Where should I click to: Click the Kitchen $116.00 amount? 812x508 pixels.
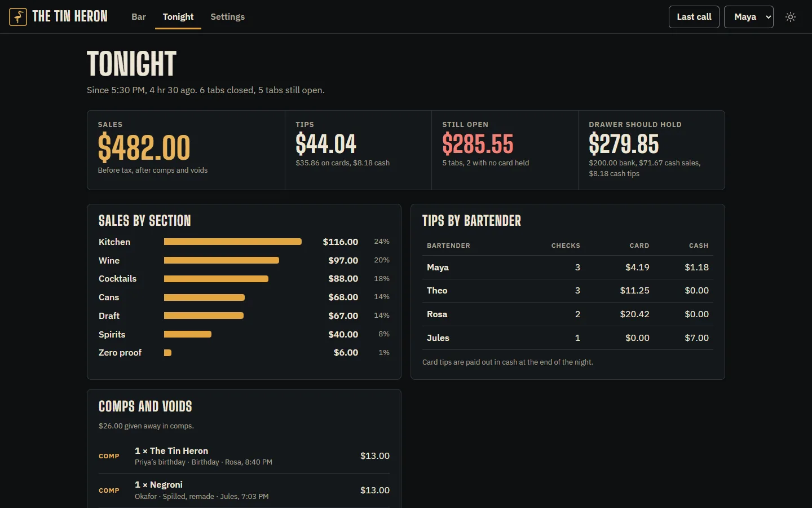(341, 242)
